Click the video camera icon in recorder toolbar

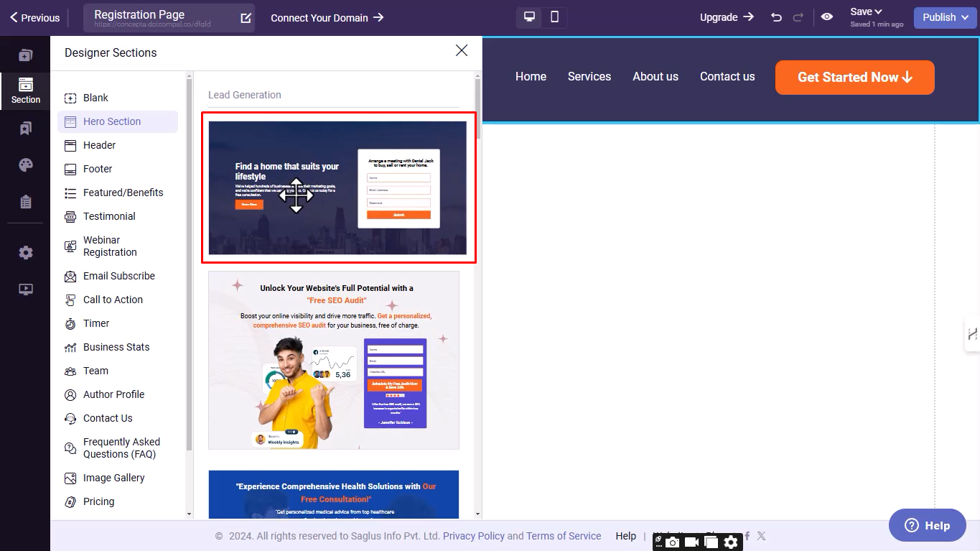point(691,542)
